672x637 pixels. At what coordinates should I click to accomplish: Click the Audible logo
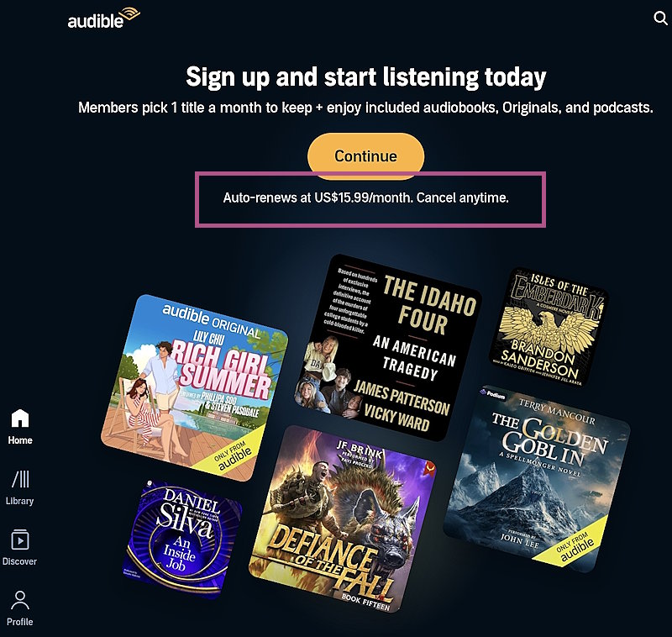[103, 18]
